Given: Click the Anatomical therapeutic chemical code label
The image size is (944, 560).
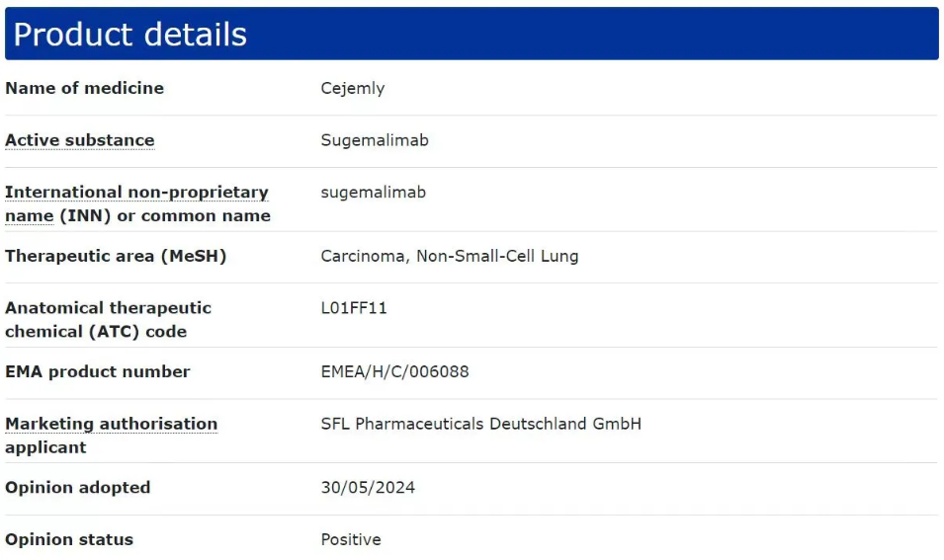Looking at the screenshot, I should (x=108, y=319).
